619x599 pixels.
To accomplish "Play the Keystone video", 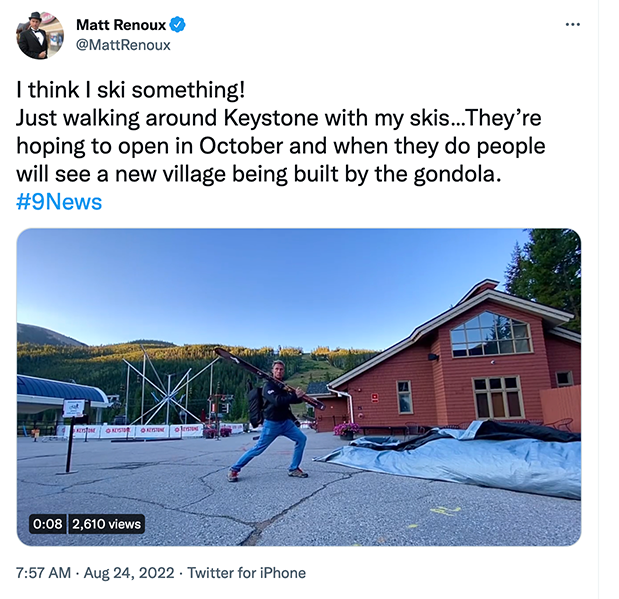I will coord(298,387).
